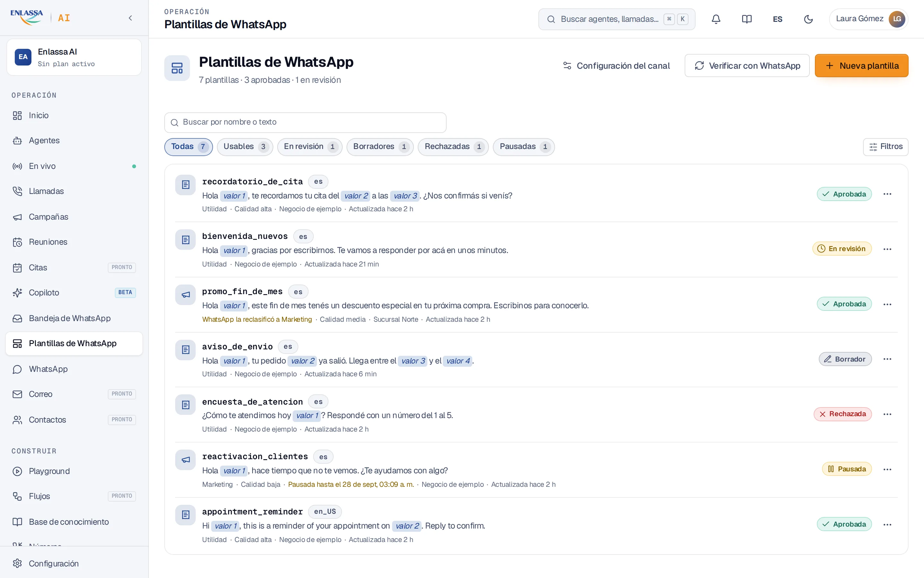The height and width of the screenshot is (578, 924).
Task: Open En vivo monitoring
Action: click(74, 166)
